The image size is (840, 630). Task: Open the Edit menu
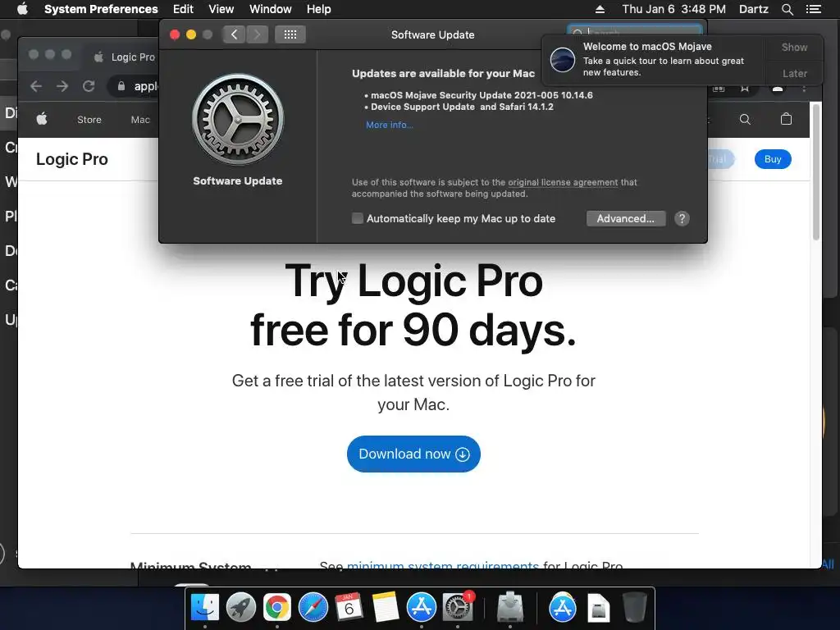183,9
